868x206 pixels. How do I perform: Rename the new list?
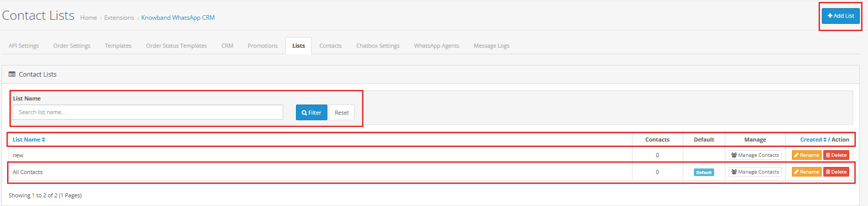click(x=807, y=155)
